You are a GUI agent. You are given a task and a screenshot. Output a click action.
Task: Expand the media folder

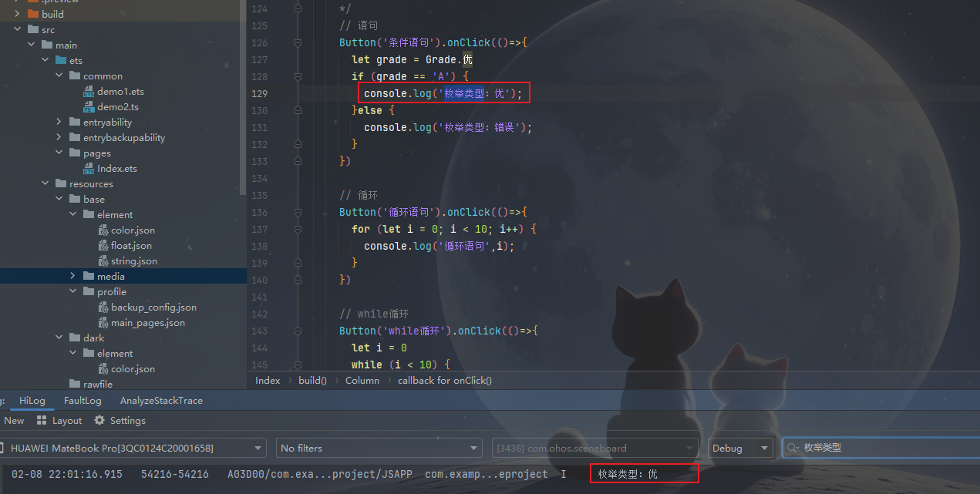point(73,276)
